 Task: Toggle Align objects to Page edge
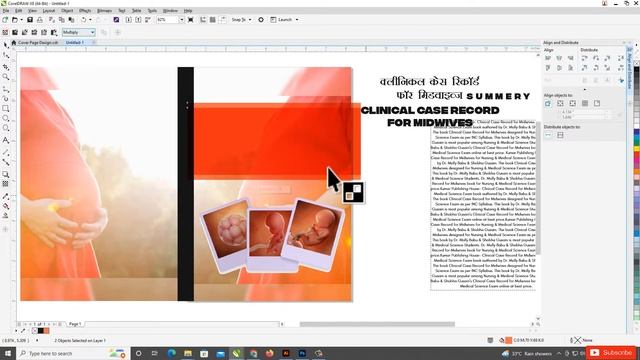[x=560, y=104]
